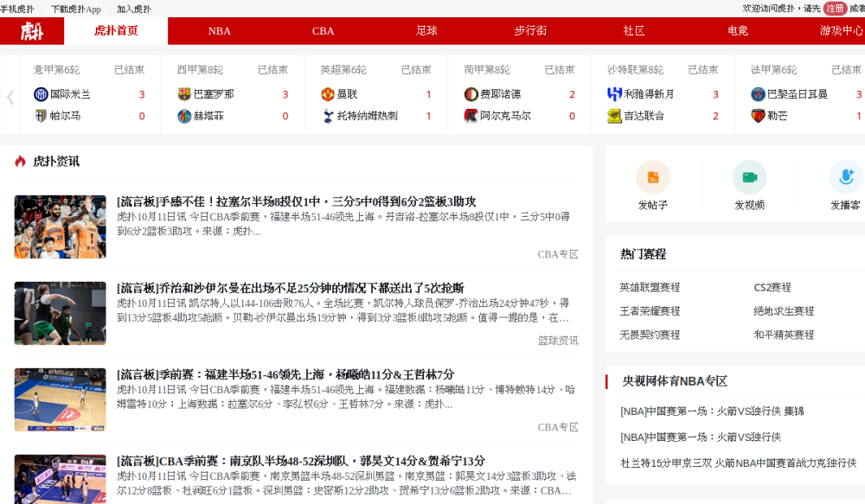Viewport: 865px width, 504px height.
Task: Switch to the 虎扑首页 tab
Action: click(x=116, y=31)
